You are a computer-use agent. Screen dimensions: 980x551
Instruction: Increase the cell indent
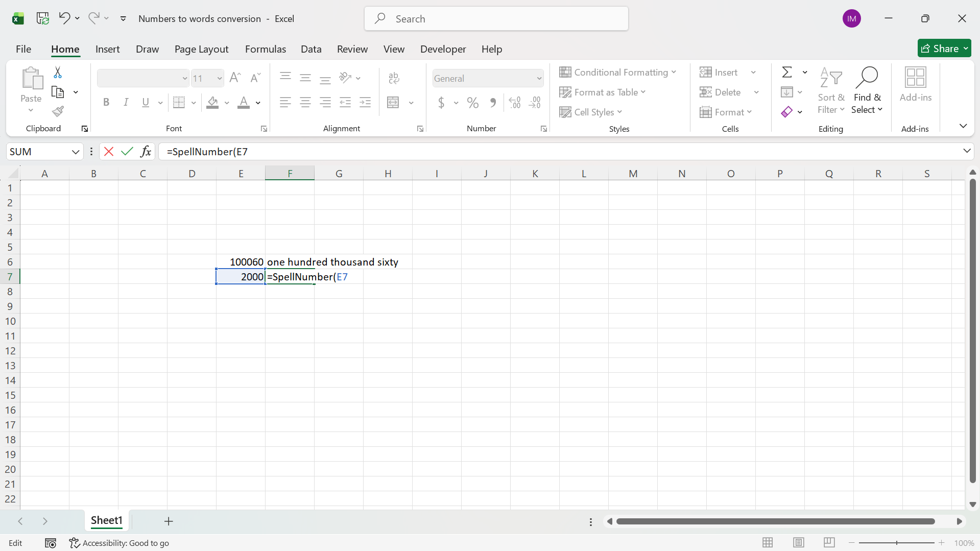(365, 103)
